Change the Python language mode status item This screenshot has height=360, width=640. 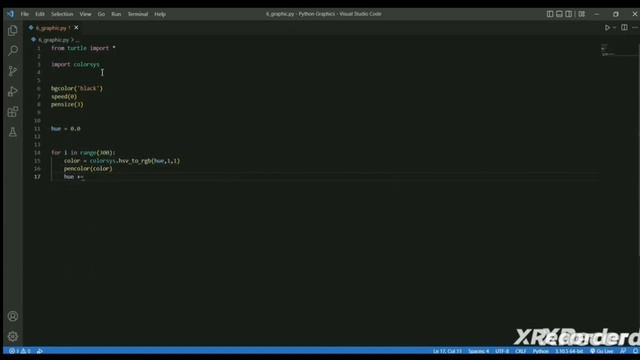point(541,351)
